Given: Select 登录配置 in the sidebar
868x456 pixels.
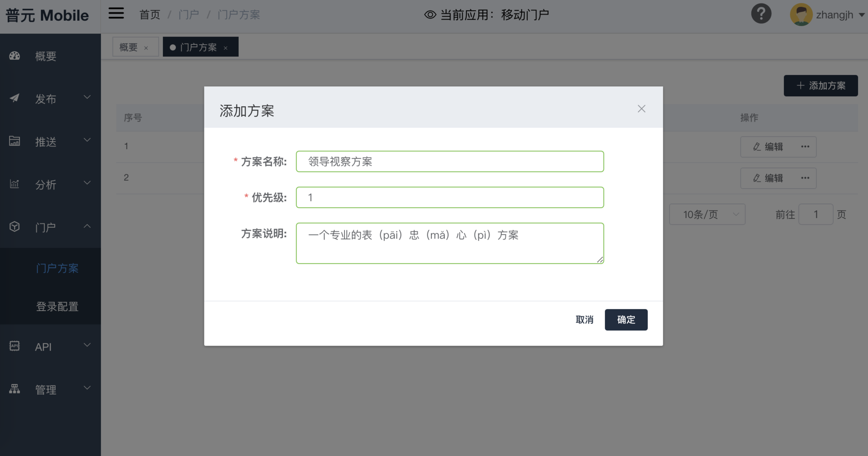Looking at the screenshot, I should coord(57,307).
